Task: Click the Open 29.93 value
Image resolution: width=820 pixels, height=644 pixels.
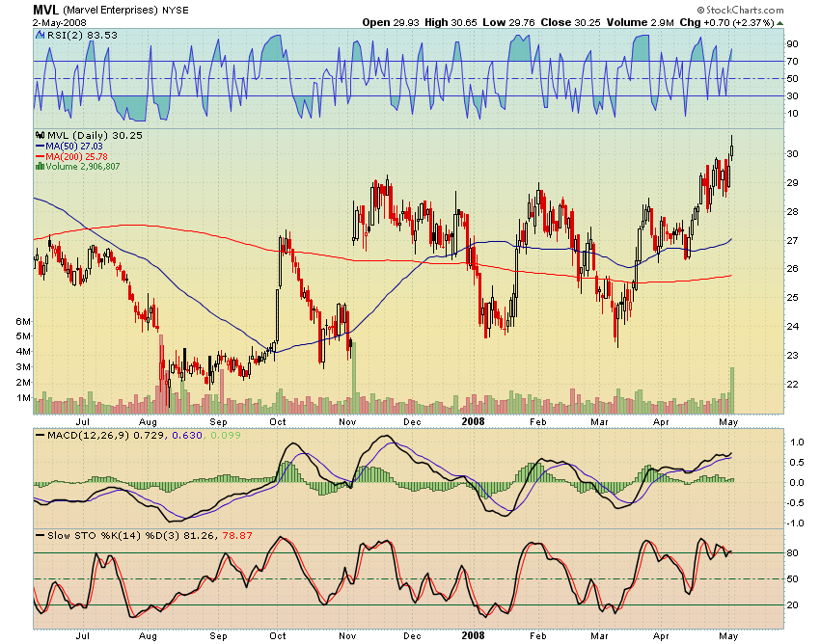Action: pyautogui.click(x=391, y=22)
